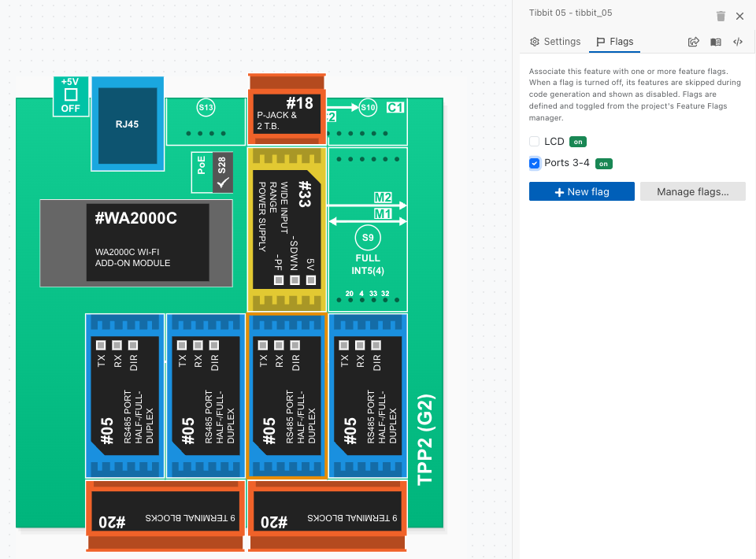Click the TPP2 (G2) board label
The image size is (756, 559).
(x=426, y=439)
